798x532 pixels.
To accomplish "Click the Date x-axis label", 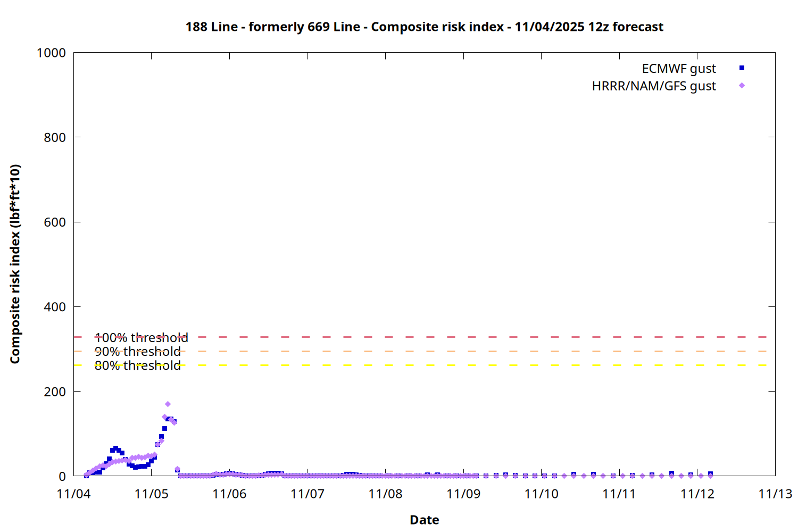I will pyautogui.click(x=424, y=520).
